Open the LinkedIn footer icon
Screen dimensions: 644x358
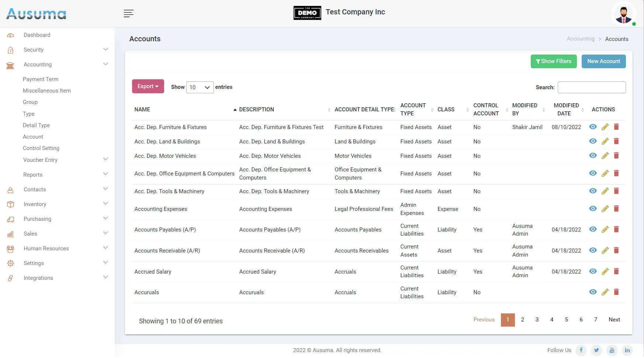[x=627, y=350]
